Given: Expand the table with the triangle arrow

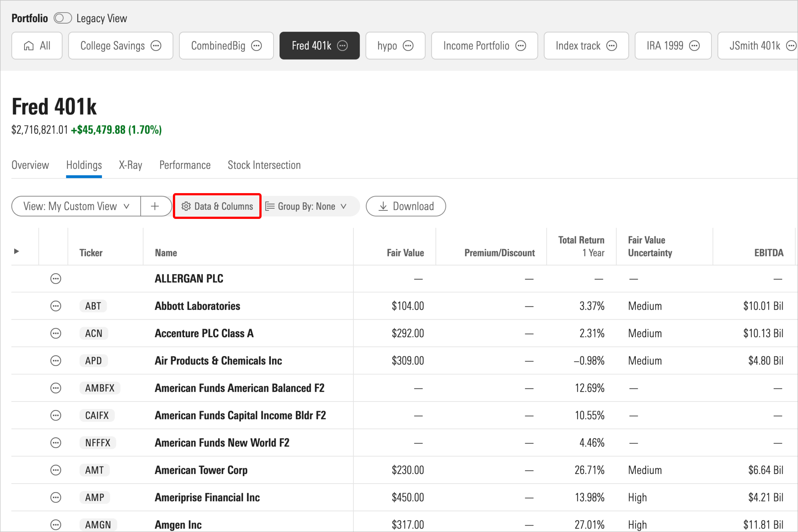Looking at the screenshot, I should pyautogui.click(x=16, y=251).
